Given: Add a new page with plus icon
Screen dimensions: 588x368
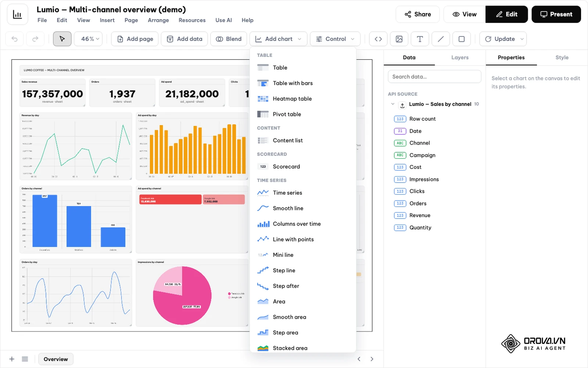Looking at the screenshot, I should coord(12,359).
